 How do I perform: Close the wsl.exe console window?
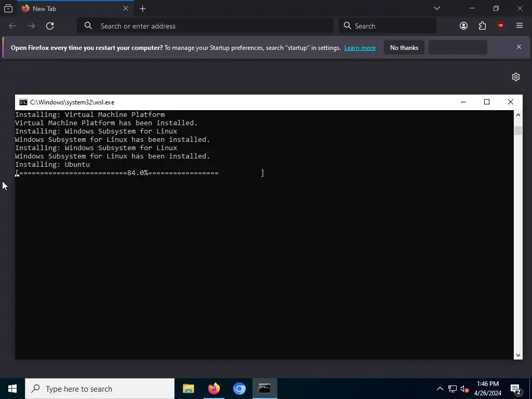pos(510,102)
